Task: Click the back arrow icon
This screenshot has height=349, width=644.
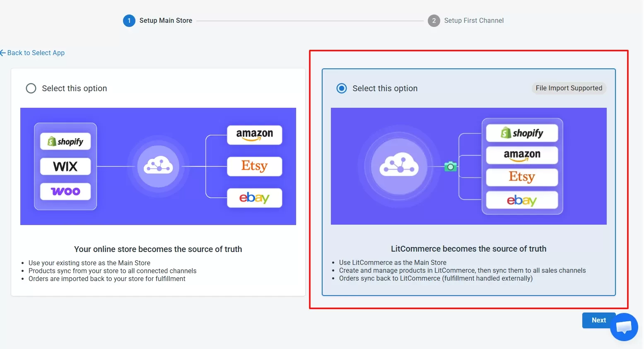Action: click(3, 53)
